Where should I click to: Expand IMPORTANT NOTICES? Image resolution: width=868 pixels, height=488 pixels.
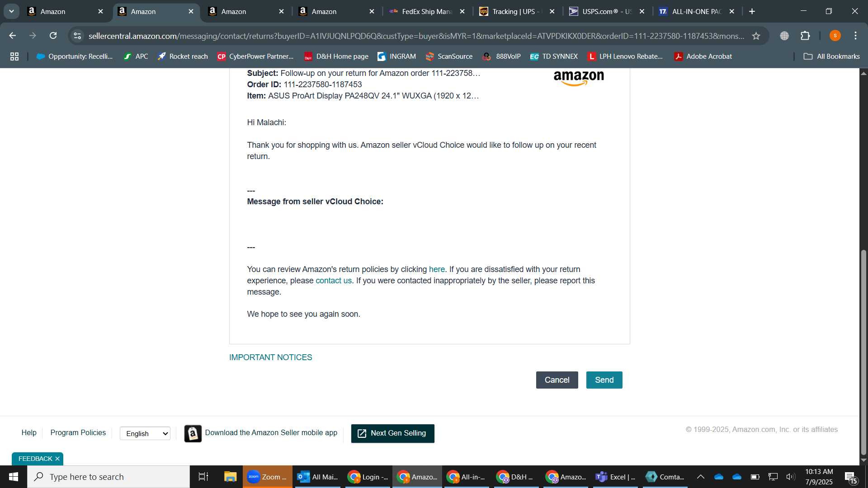coord(270,357)
